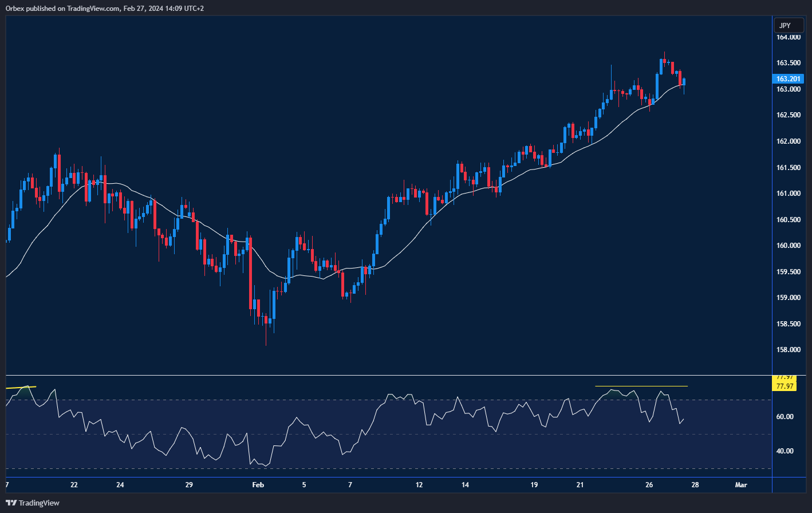Click the 22 date label
This screenshot has width=812, height=513.
coord(73,484)
